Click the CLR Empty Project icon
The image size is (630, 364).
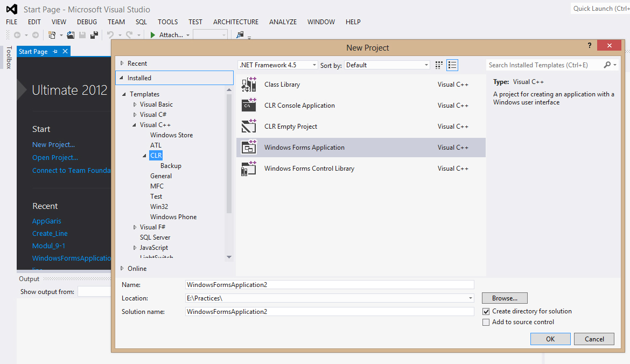tap(249, 126)
